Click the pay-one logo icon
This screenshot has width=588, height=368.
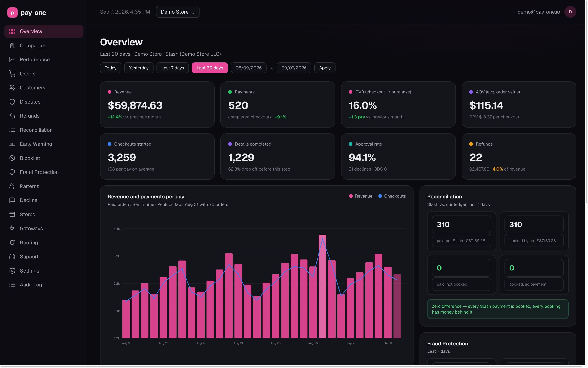pos(12,12)
